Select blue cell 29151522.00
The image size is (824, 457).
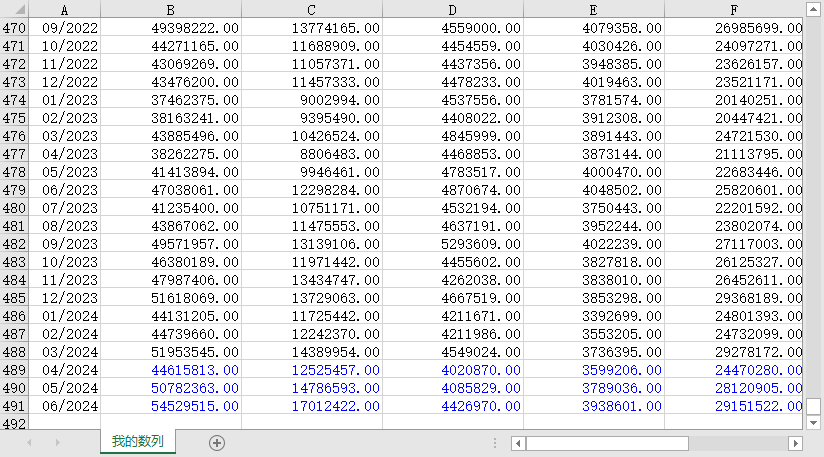pyautogui.click(x=734, y=406)
